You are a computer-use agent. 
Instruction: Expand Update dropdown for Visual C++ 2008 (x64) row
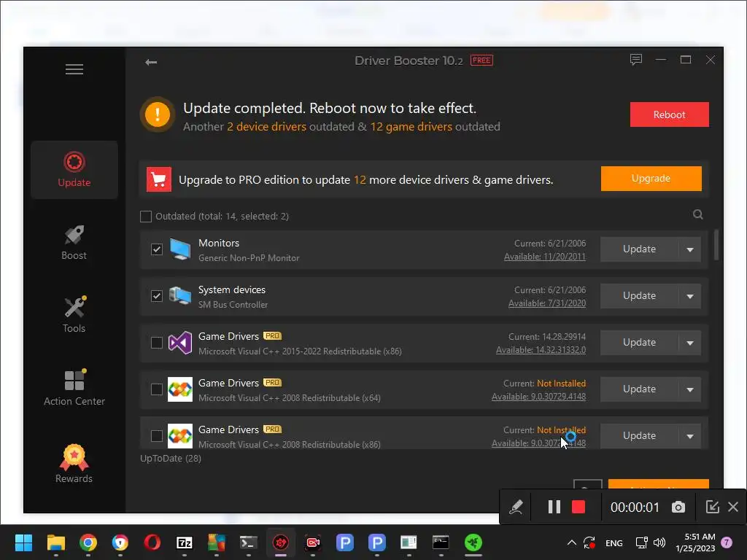[690, 389]
